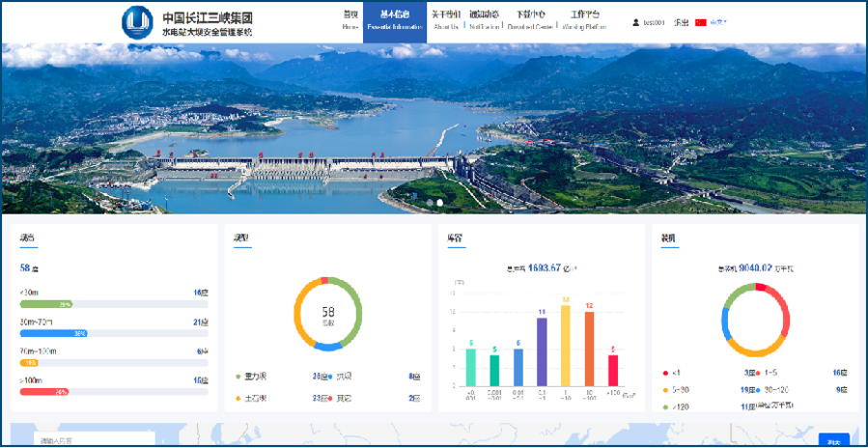Viewport: 868px width, 448px height.
Task: Select the Essential Information tab
Action: pyautogui.click(x=395, y=20)
